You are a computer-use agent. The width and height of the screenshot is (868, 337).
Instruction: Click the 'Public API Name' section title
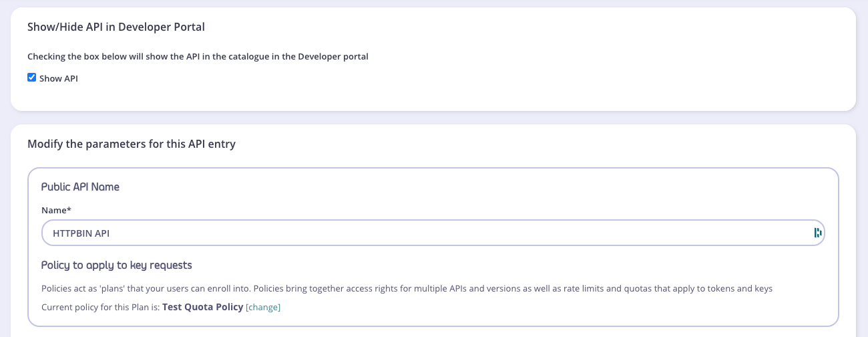[x=80, y=187]
